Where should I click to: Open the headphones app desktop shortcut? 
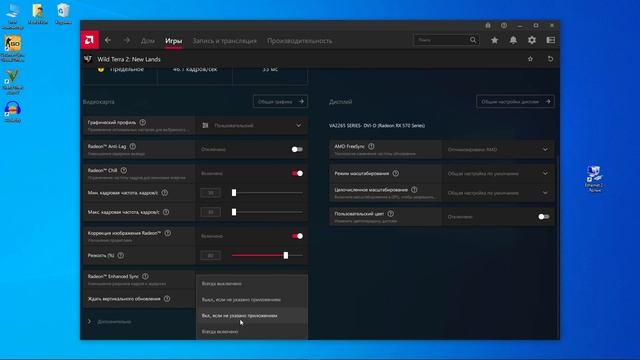point(13,112)
